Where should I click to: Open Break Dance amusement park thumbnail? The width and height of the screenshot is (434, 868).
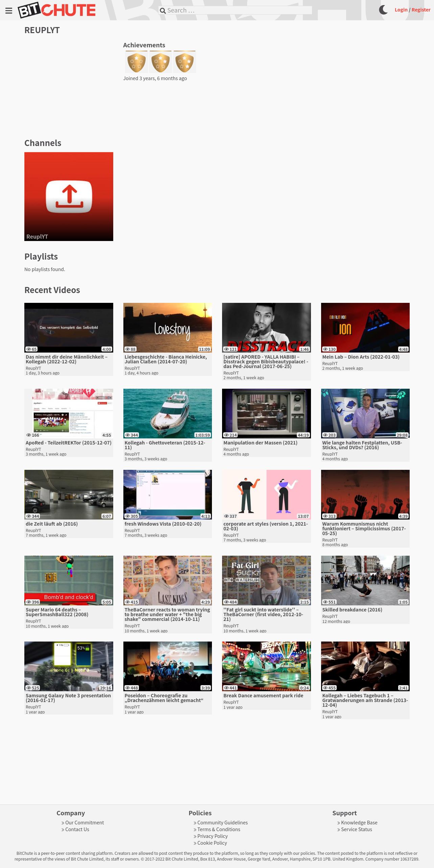point(266,666)
